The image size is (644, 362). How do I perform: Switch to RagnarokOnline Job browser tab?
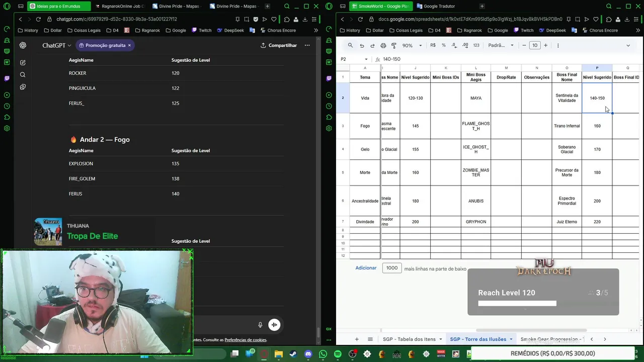click(119, 6)
